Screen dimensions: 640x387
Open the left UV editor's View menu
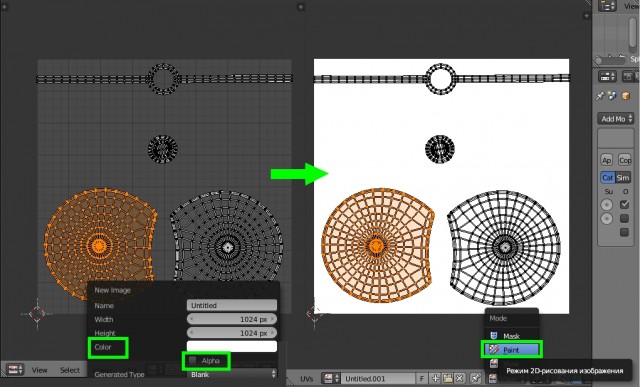tap(40, 370)
